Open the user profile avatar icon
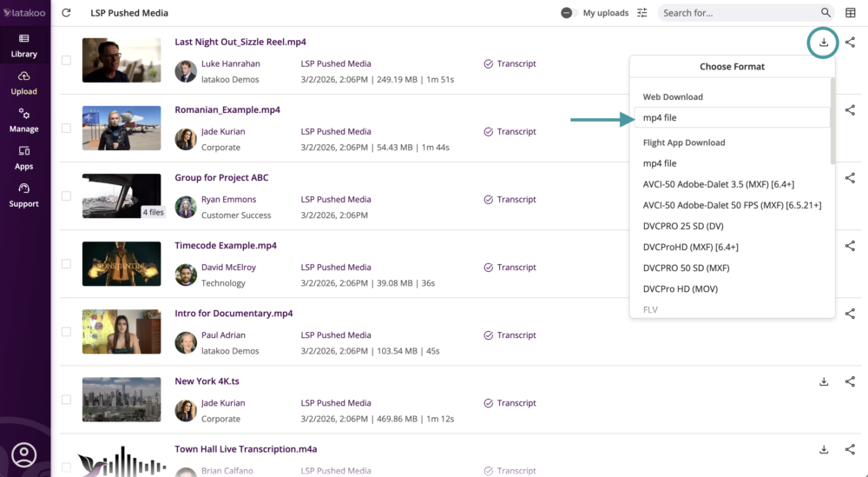This screenshot has width=868, height=477. pos(24,454)
